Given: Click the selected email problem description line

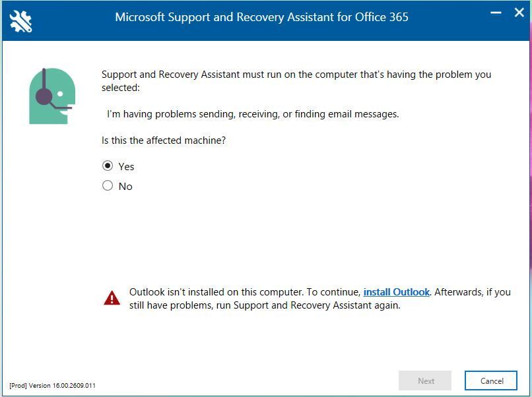Looking at the screenshot, I should click(253, 114).
